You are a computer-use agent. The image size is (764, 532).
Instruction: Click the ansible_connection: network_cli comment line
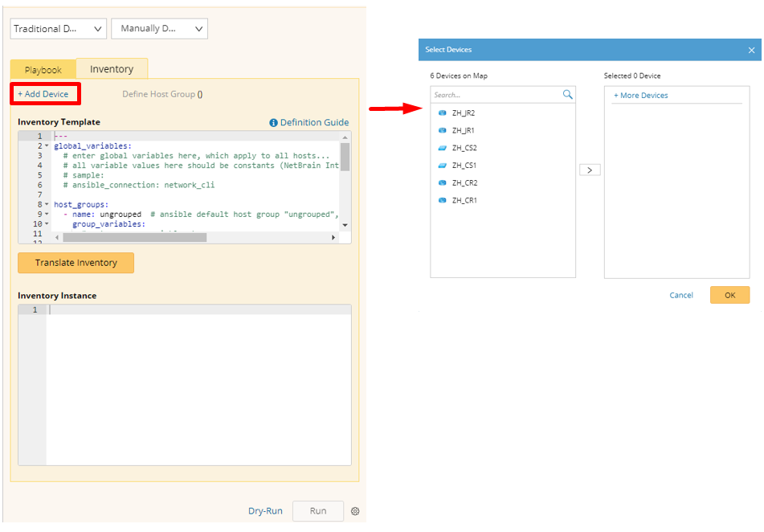tap(139, 185)
